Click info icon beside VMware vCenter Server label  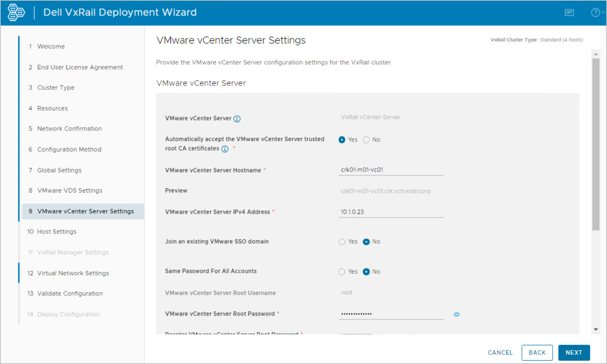coord(237,119)
